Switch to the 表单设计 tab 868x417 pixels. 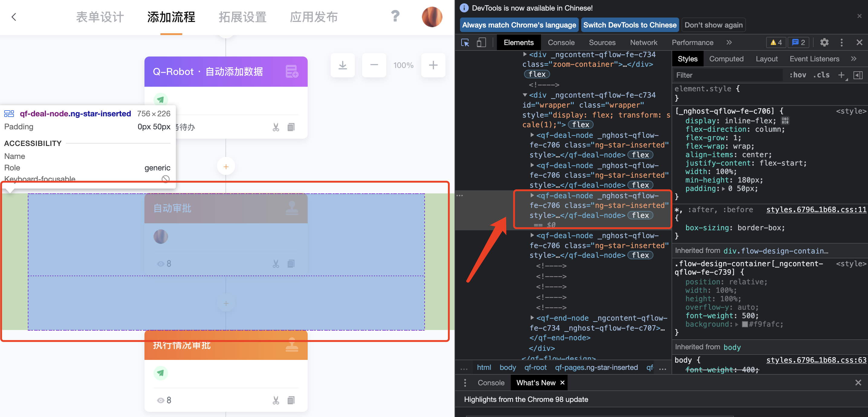point(100,17)
